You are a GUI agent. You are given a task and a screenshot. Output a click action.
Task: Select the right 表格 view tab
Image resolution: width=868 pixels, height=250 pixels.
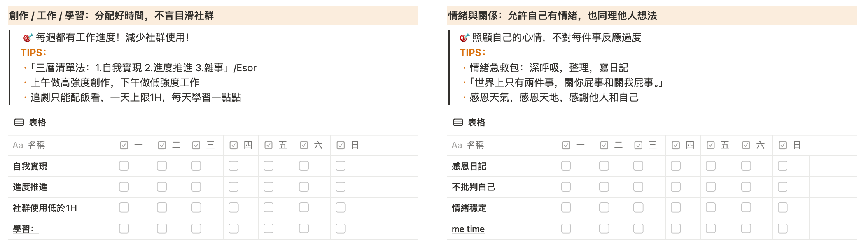click(x=476, y=123)
